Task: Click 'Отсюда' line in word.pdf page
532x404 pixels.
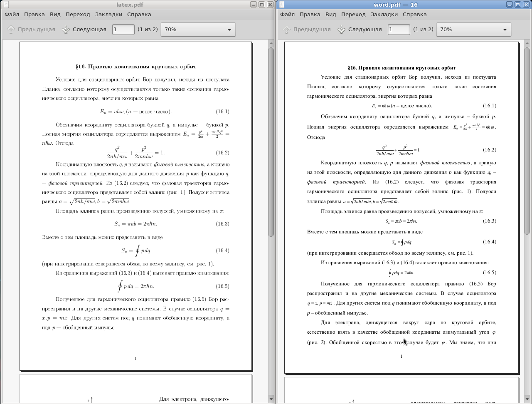Action: point(316,137)
